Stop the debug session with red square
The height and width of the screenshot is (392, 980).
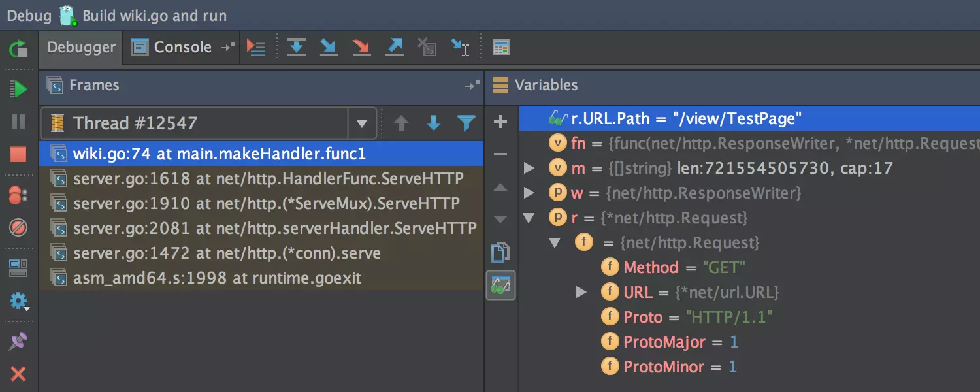click(18, 154)
